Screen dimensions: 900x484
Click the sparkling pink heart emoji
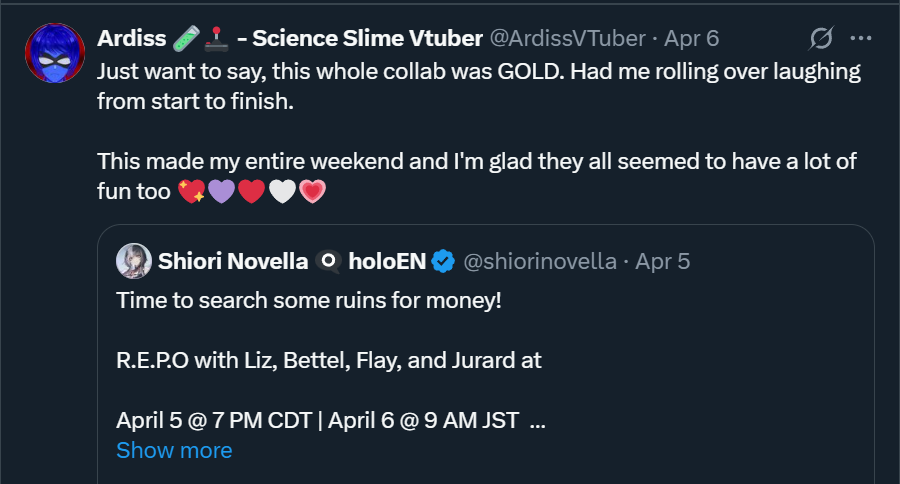[x=190, y=192]
